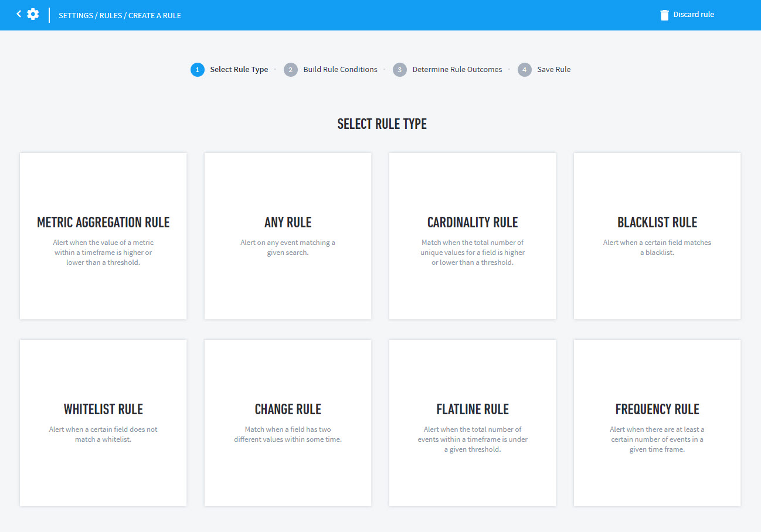The image size is (761, 532).
Task: Choose the Any Rule card
Action: pos(288,236)
